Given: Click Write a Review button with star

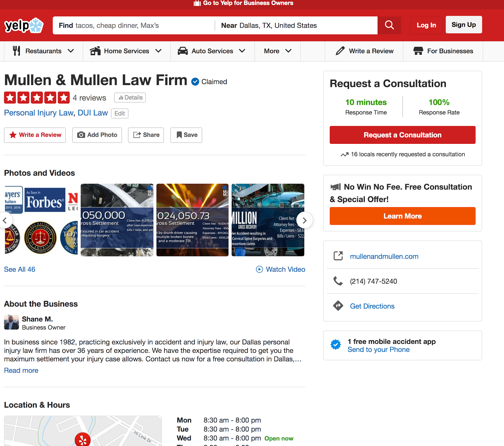Looking at the screenshot, I should pyautogui.click(x=35, y=135).
